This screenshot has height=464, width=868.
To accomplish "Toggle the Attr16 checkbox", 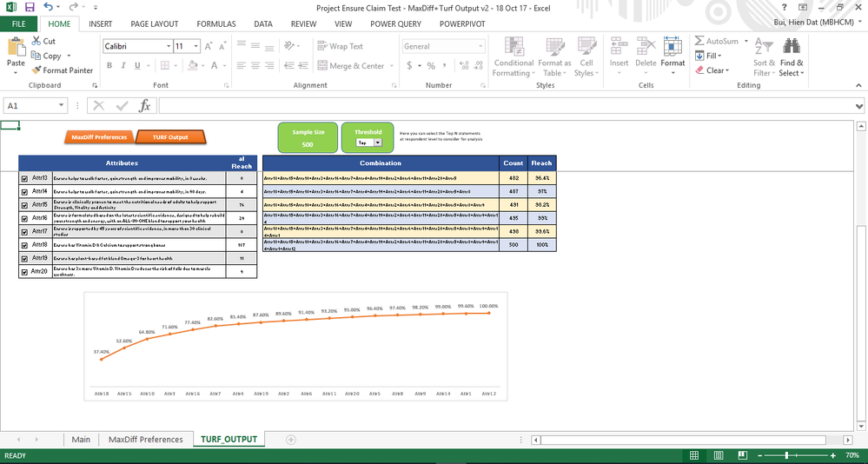I will [24, 219].
